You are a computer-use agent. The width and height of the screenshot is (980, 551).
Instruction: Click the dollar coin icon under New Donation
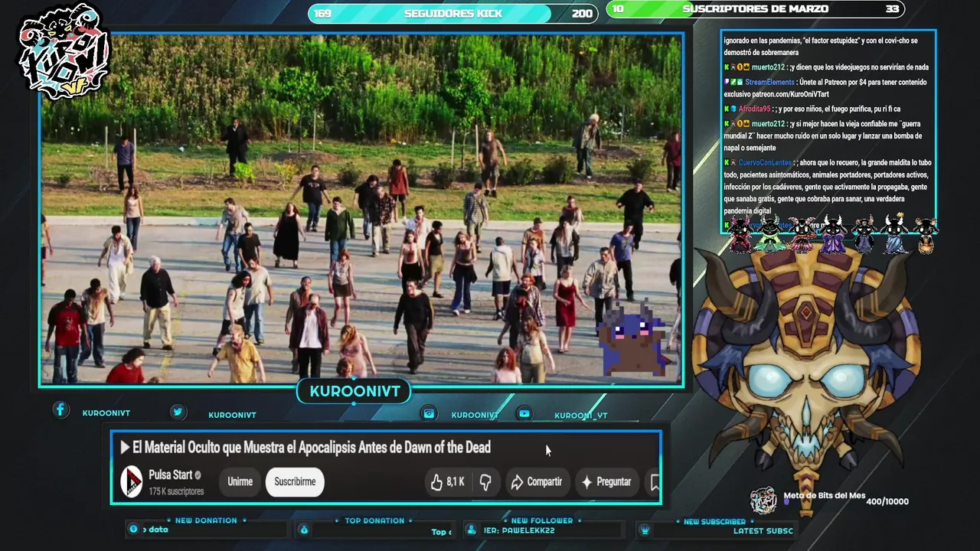pos(133,529)
